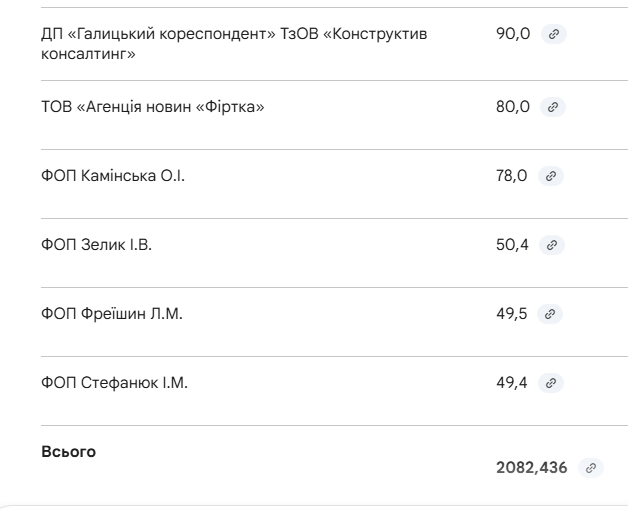
Task: Click the ФОП Стефанюк І.М. entry
Action: (114, 383)
